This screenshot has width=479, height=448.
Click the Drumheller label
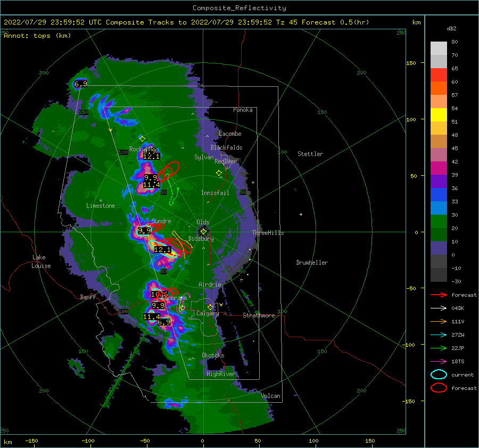click(312, 263)
